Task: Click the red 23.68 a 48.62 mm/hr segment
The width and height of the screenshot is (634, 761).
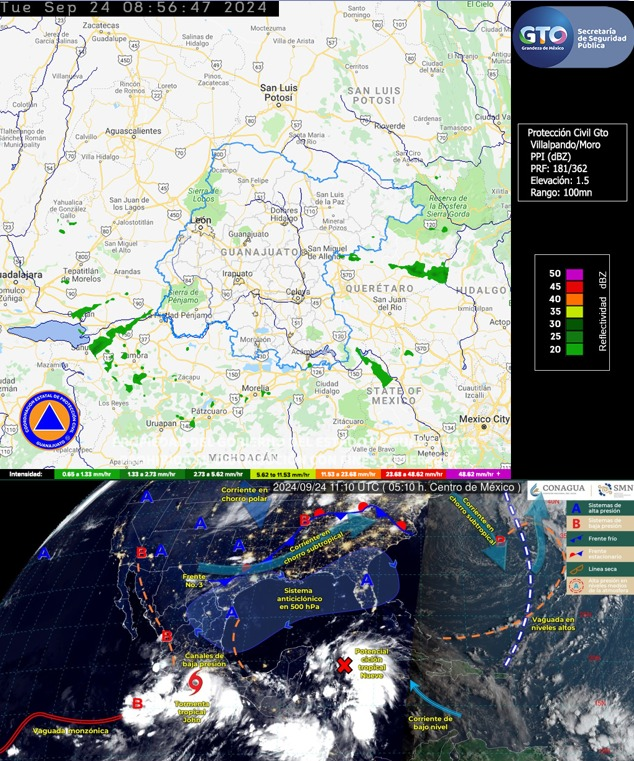Action: pos(414,474)
